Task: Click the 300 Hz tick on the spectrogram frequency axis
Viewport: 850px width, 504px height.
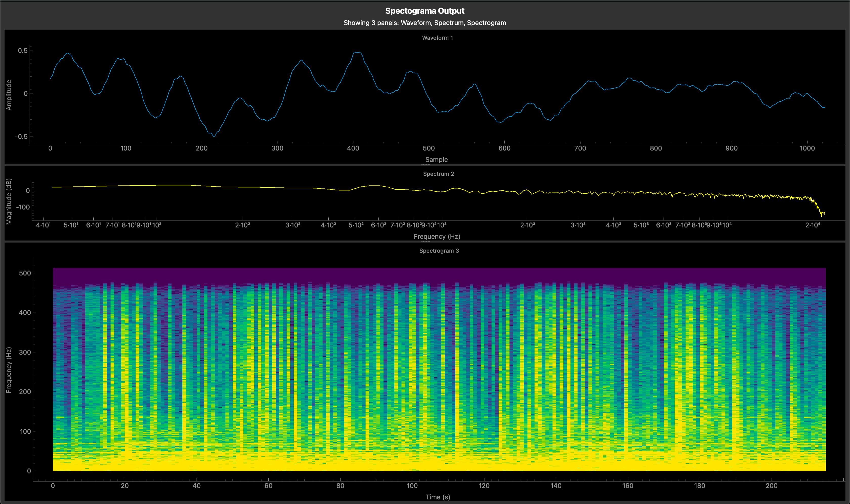Action: coord(25,352)
